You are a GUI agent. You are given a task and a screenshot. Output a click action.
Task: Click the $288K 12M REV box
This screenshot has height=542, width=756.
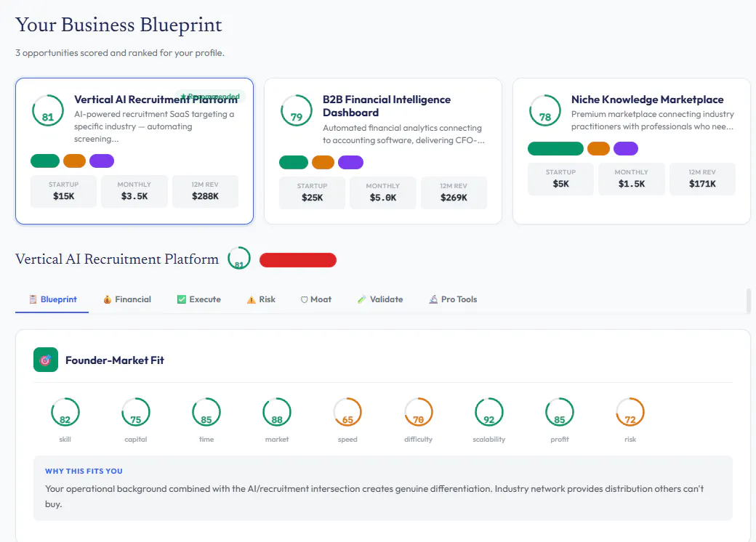206,191
